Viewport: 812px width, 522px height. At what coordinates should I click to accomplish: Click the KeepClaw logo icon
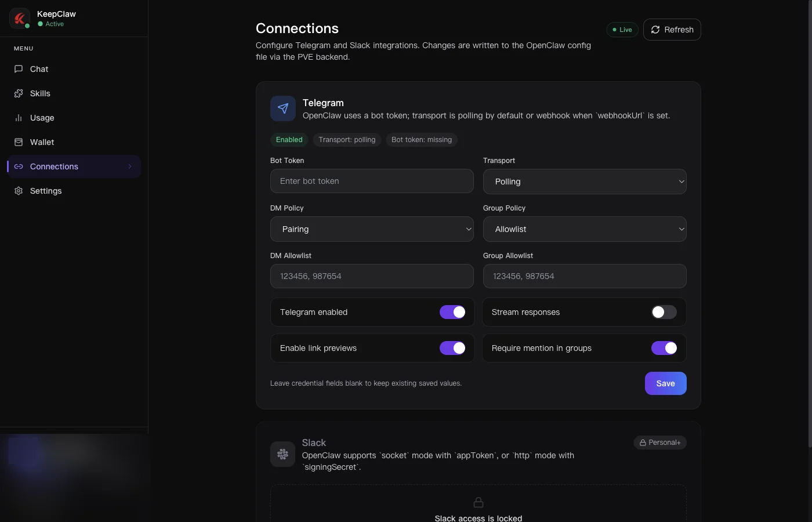(x=20, y=18)
